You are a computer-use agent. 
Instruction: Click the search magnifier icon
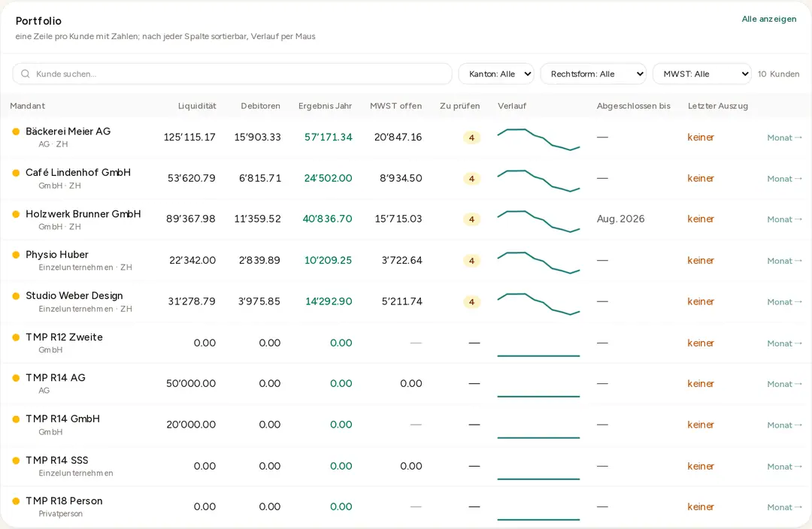25,74
